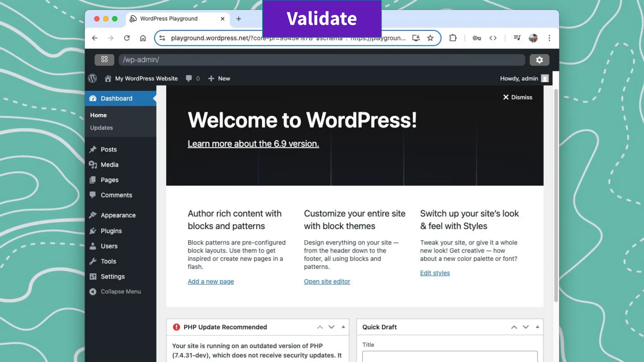Open Learn more about the 6.9 version
644x362 pixels.
253,144
